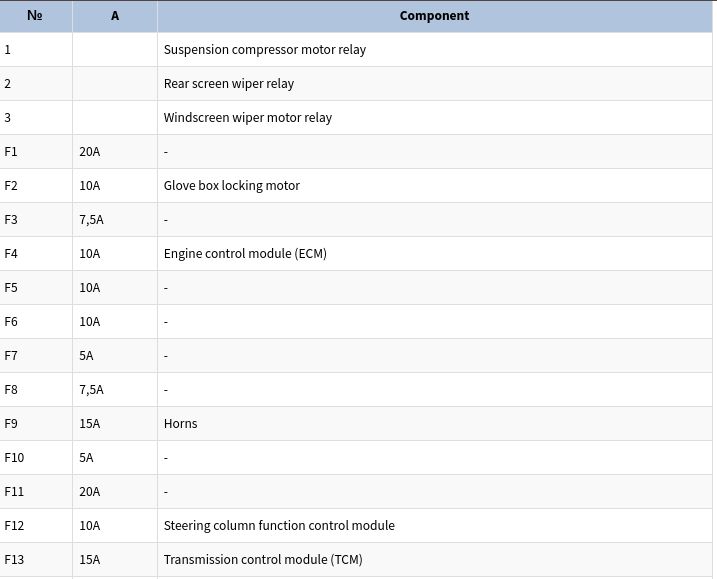
Task: Select the Rear screen wiper relay text
Action: click(x=229, y=84)
